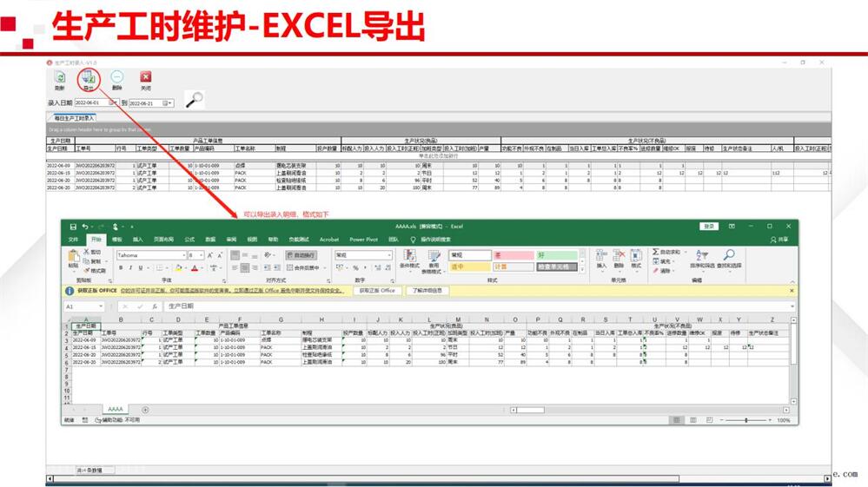Switch to Normal view in the Excel status bar
The width and height of the screenshot is (868, 487).
(677, 420)
